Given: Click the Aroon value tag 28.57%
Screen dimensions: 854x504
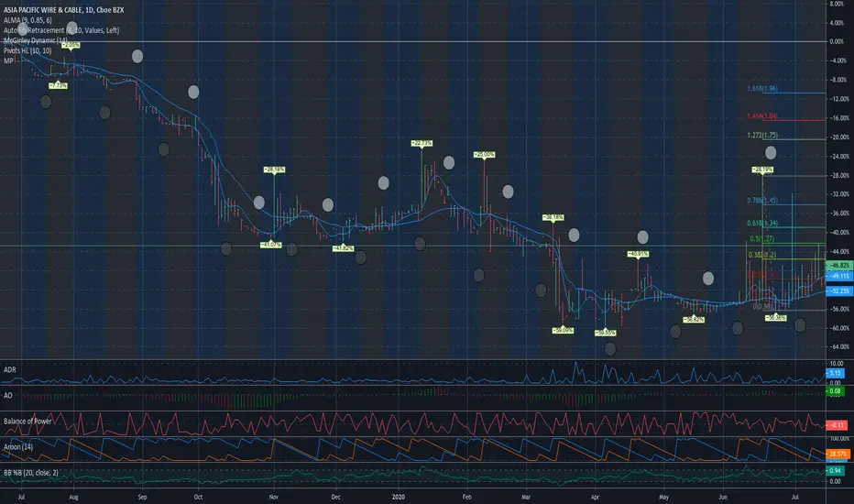Looking at the screenshot, I should click(x=838, y=454).
